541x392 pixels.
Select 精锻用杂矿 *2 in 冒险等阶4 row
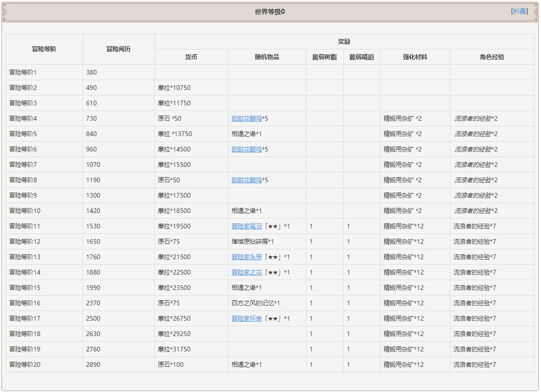click(x=402, y=118)
